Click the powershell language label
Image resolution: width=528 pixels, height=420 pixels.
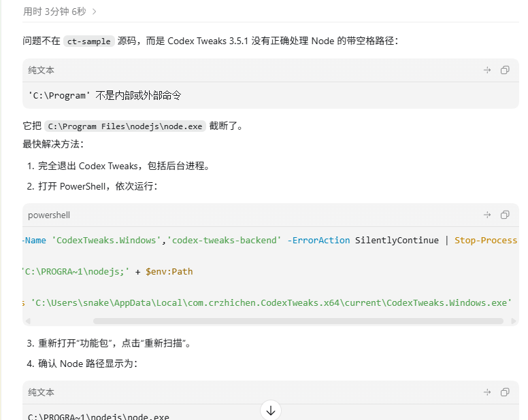(49, 215)
